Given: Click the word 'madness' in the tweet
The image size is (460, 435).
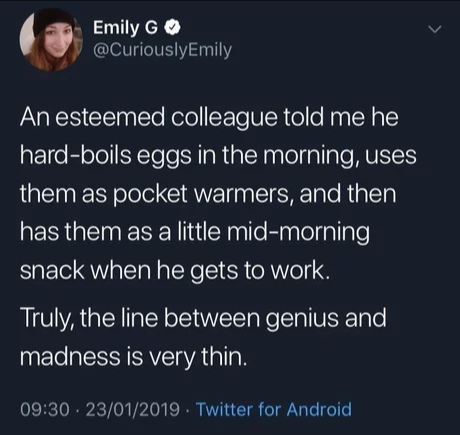Looking at the screenshot, I should click(70, 357).
